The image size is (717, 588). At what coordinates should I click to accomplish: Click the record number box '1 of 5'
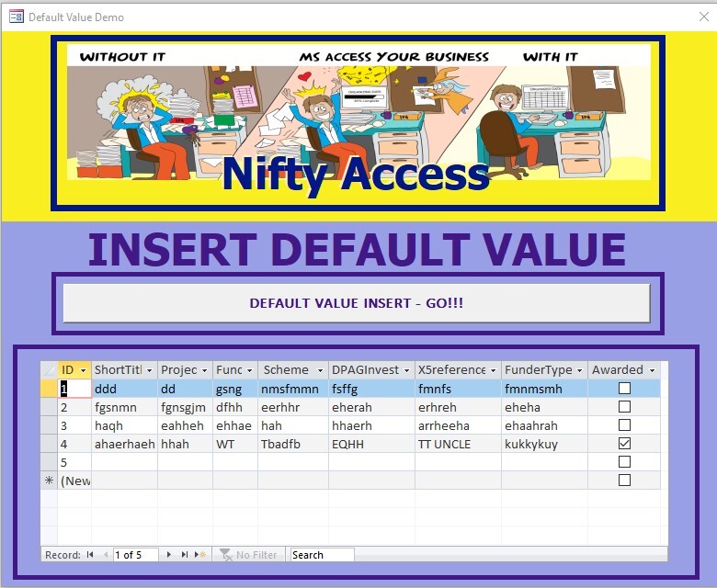[135, 555]
